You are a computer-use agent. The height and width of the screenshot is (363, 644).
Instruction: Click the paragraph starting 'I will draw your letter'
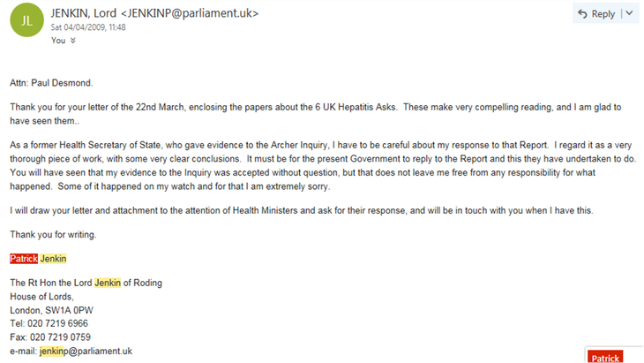click(300, 210)
